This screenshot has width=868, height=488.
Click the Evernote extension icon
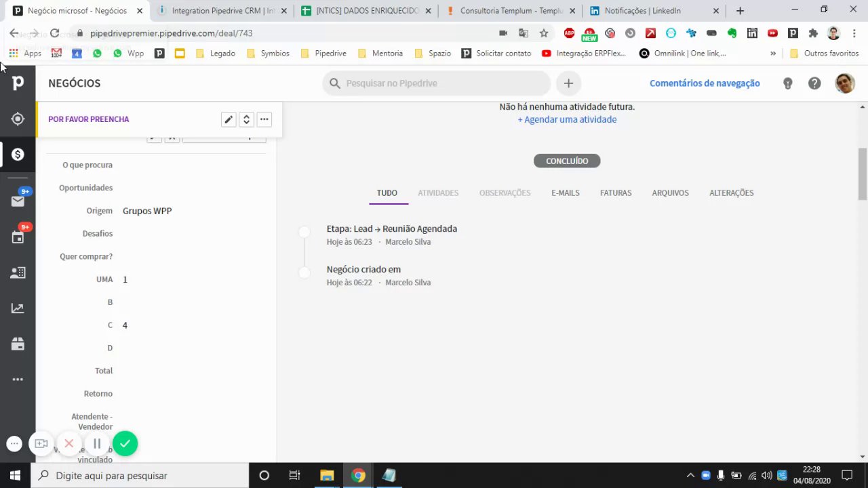coord(732,33)
